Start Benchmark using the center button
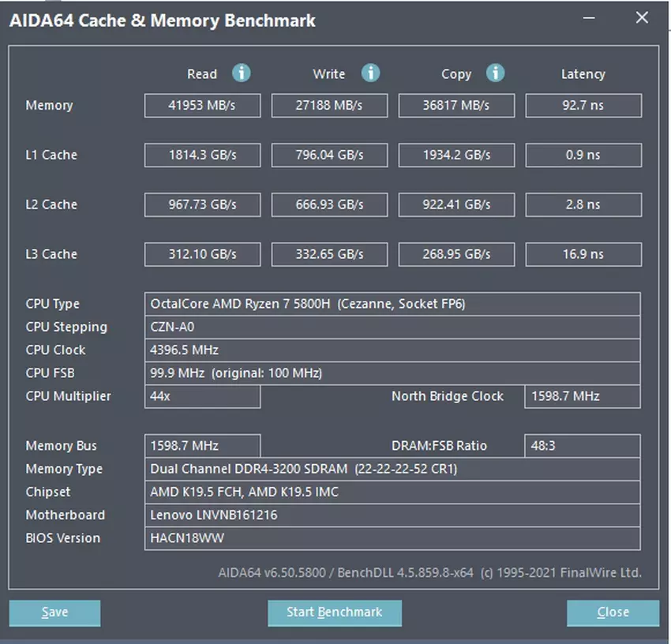The height and width of the screenshot is (644, 671). 334,612
